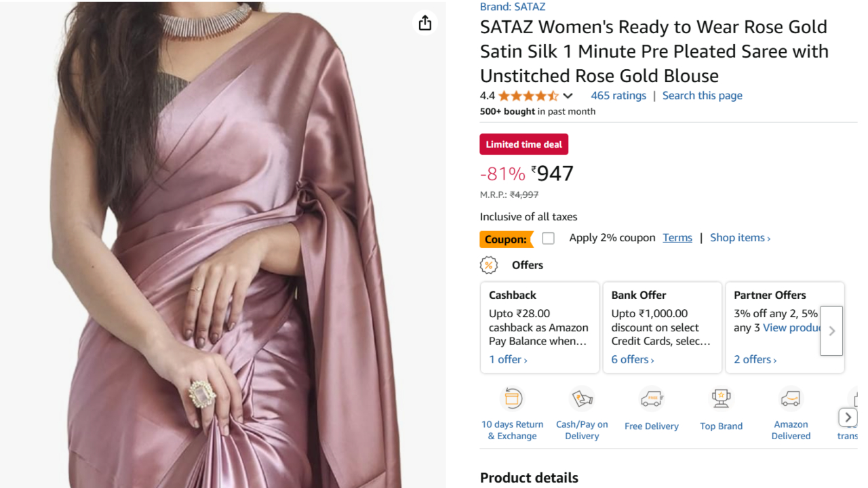View 1 offer under Cashback
Image resolution: width=868 pixels, height=488 pixels.
(508, 359)
